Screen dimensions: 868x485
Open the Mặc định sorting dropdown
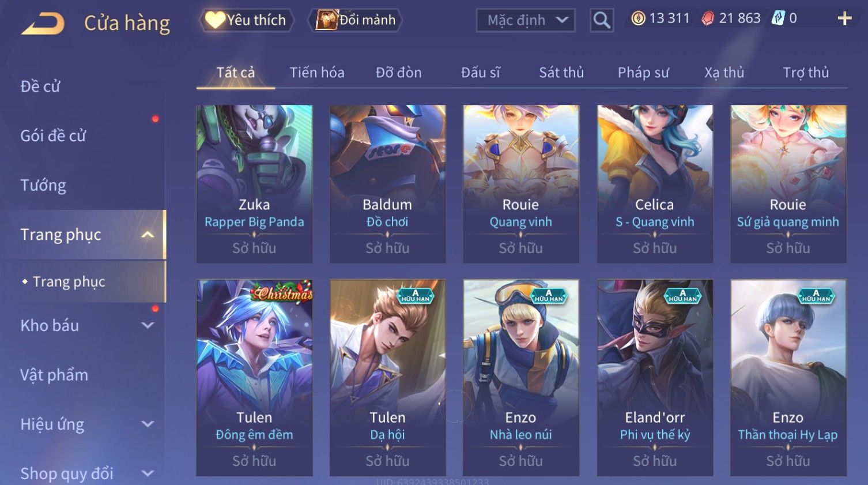point(526,20)
